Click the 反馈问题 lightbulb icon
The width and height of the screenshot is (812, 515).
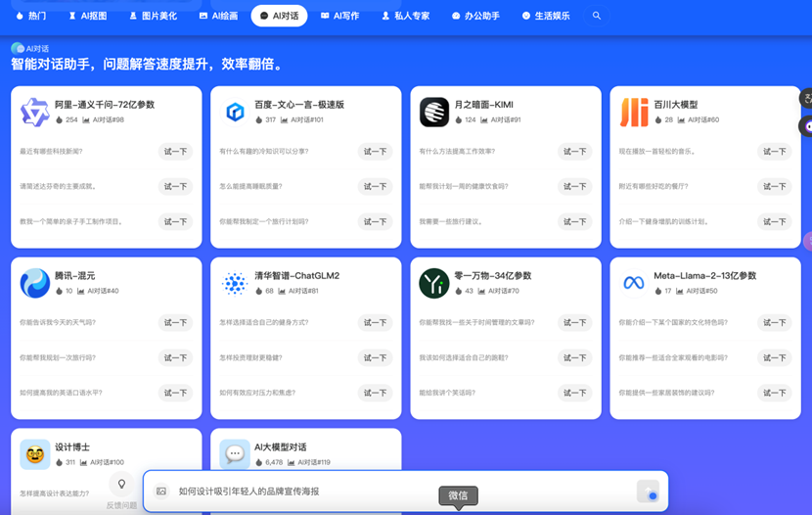(x=121, y=484)
